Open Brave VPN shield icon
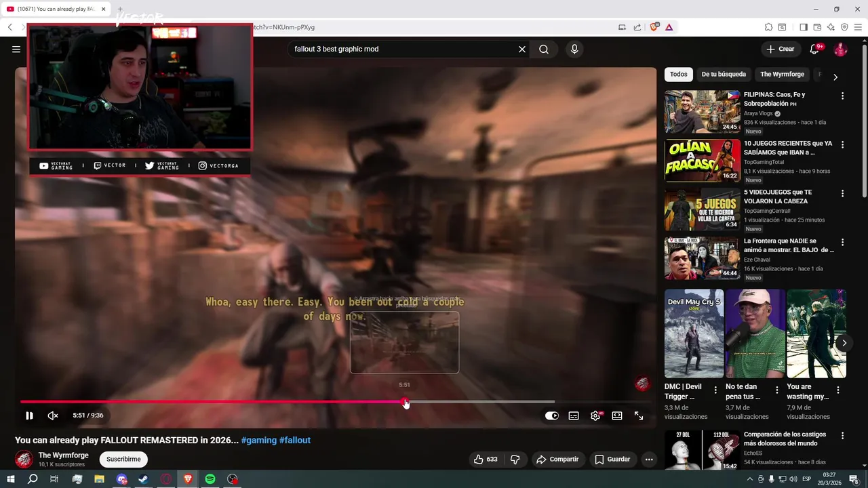The width and height of the screenshot is (868, 488). pyautogui.click(x=844, y=27)
